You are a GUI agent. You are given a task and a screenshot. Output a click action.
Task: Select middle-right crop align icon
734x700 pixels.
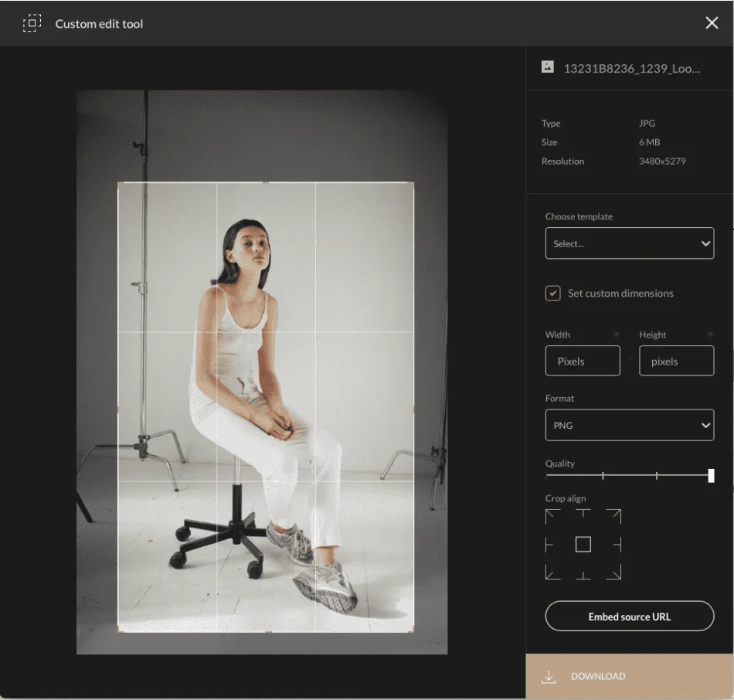point(617,545)
